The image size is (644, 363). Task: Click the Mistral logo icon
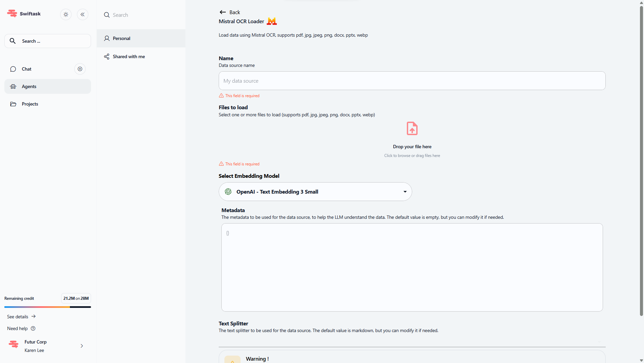pos(271,21)
